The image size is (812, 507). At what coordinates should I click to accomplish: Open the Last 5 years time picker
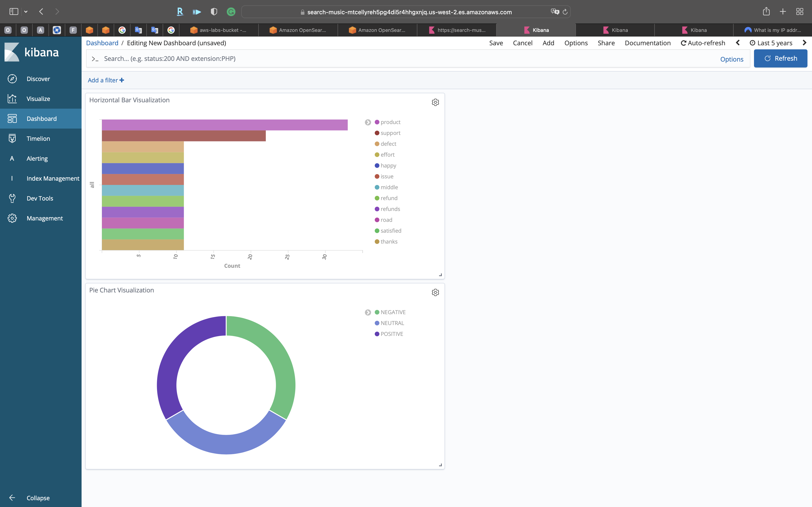(x=771, y=43)
